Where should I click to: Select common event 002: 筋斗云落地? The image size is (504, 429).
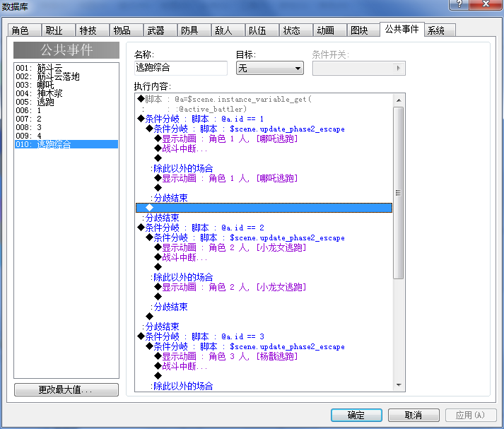(x=66, y=76)
